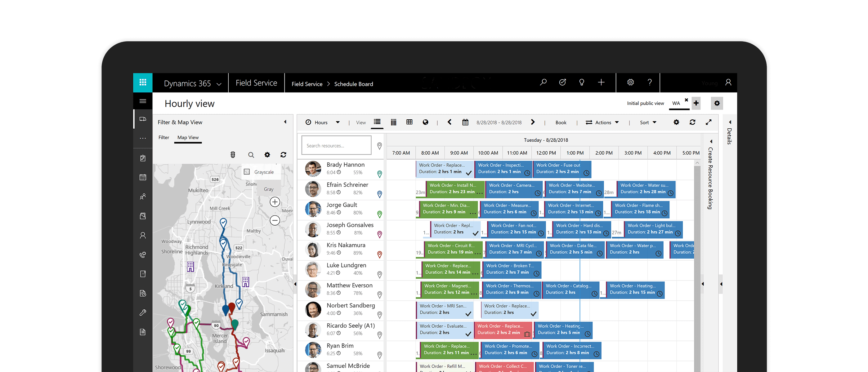Add a new schedule board tab
Image resolution: width=868 pixels, height=372 pixels.
696,103
